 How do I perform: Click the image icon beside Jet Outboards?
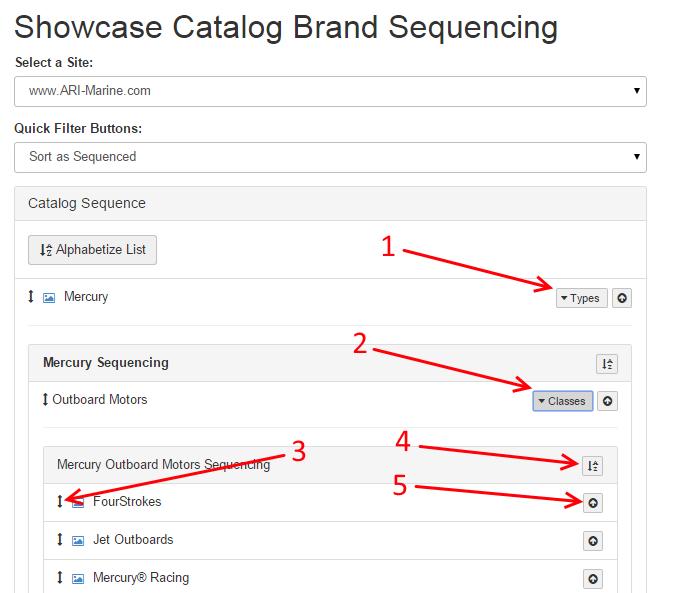tap(78, 541)
